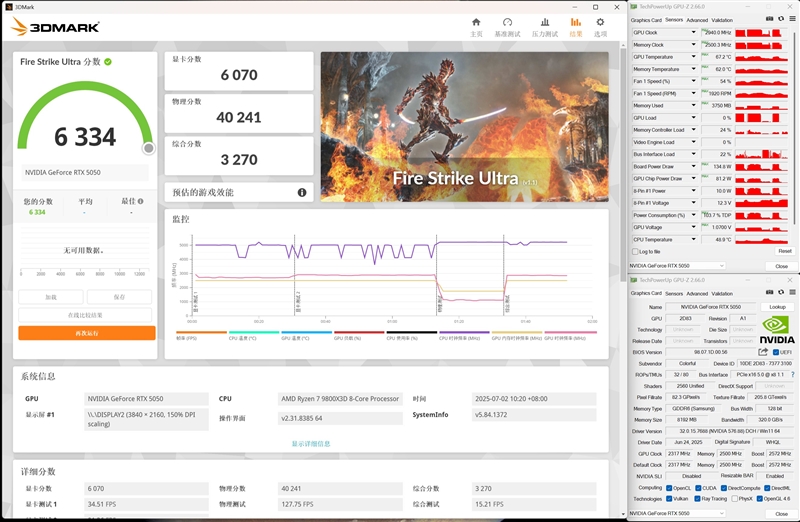This screenshot has height=522, width=800.
Task: Toggle the CUDA checkbox
Action: click(698, 488)
